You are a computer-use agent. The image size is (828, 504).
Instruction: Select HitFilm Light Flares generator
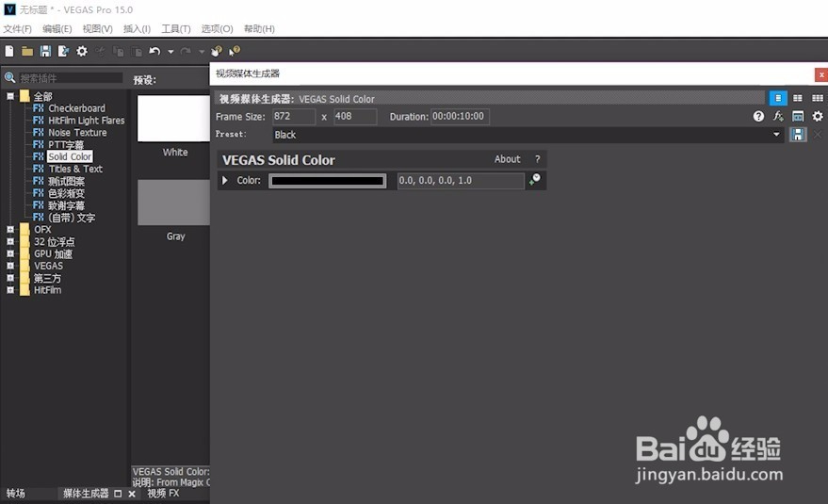(x=87, y=121)
